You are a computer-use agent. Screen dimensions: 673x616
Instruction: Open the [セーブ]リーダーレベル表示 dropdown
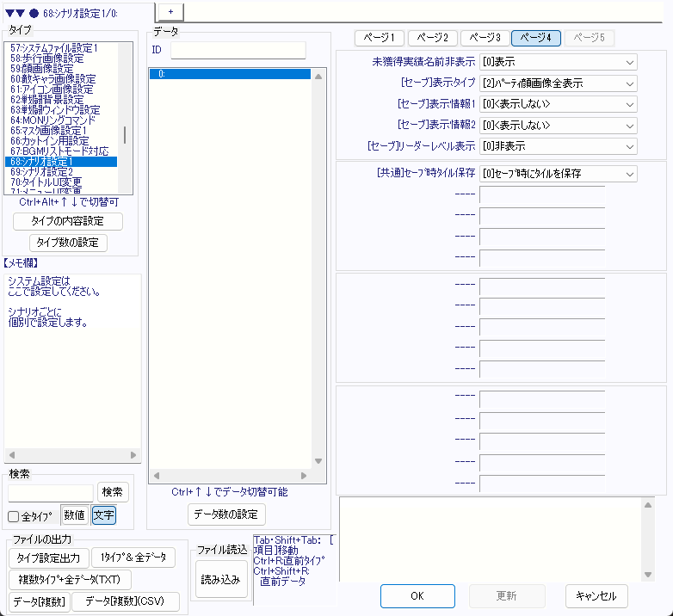[x=558, y=146]
